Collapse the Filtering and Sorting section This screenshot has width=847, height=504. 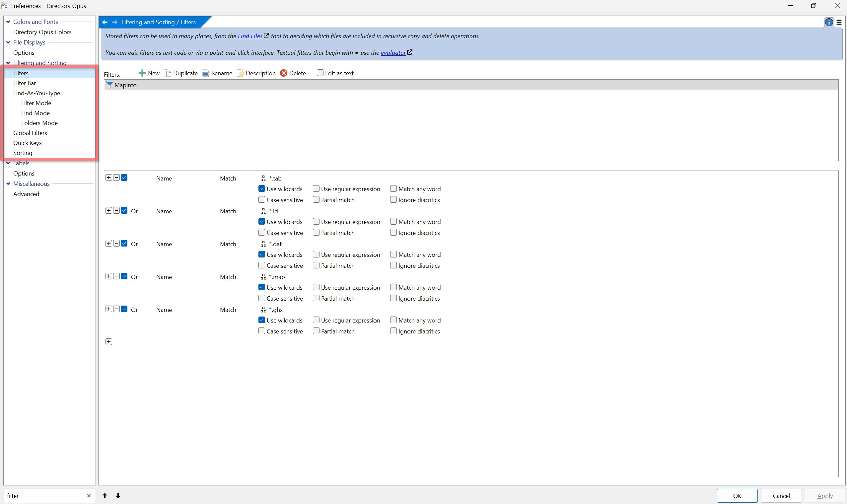pos(8,63)
